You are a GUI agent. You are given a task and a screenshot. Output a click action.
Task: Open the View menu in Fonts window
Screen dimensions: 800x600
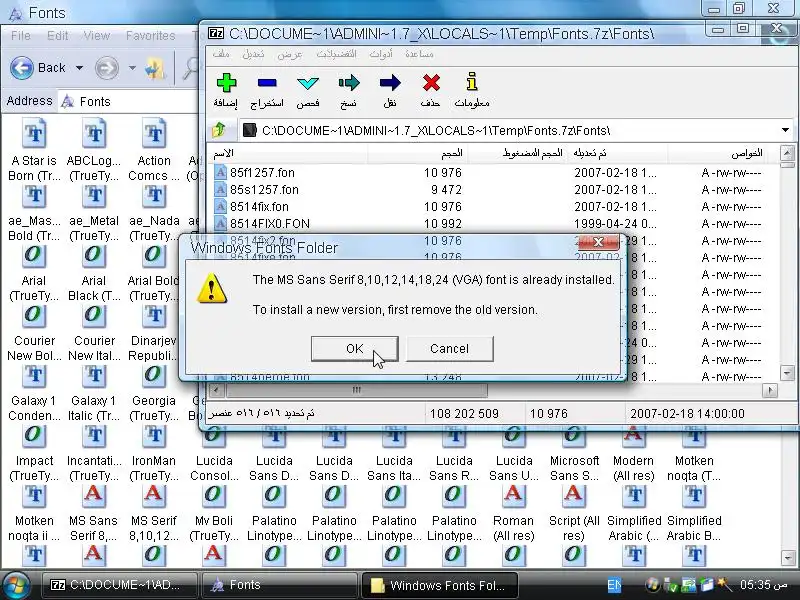click(x=96, y=36)
